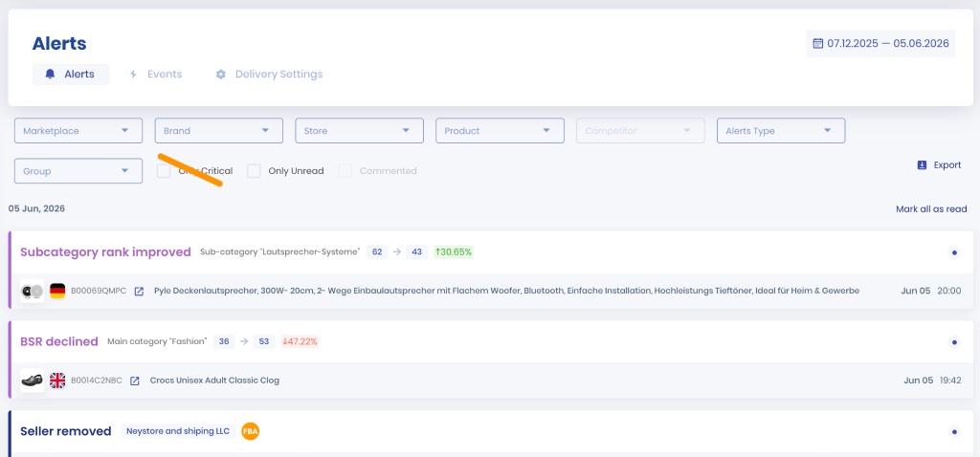Open the Subcategory rank improved alert title
The height and width of the screenshot is (457, 980).
point(105,252)
